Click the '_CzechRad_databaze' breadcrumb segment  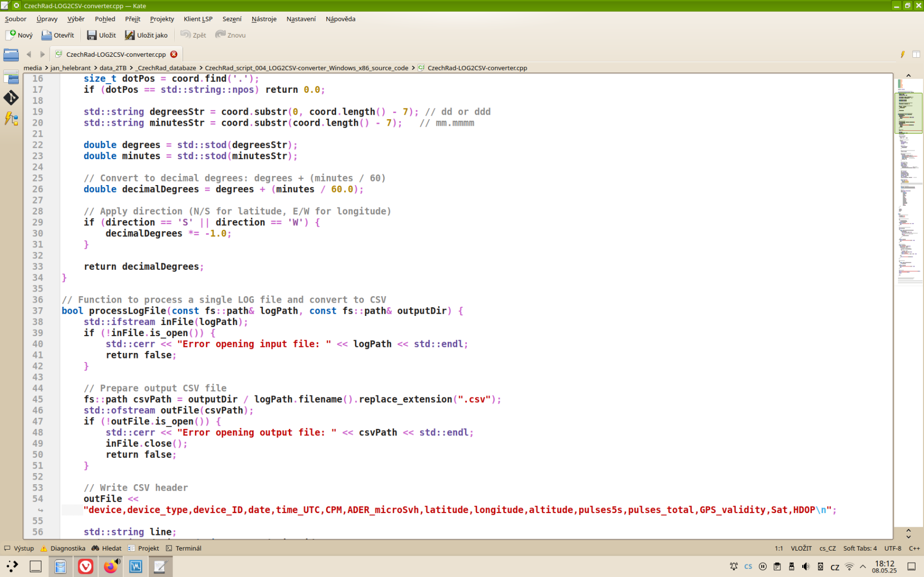coord(166,68)
